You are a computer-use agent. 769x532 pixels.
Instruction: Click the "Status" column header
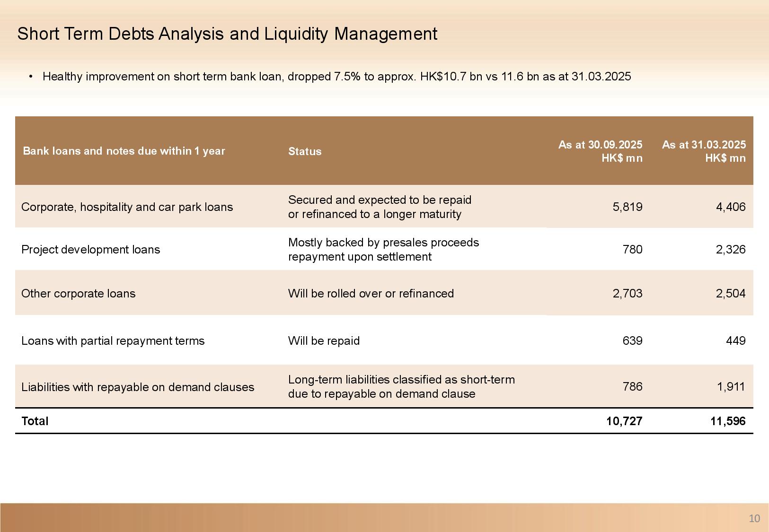(x=305, y=151)
